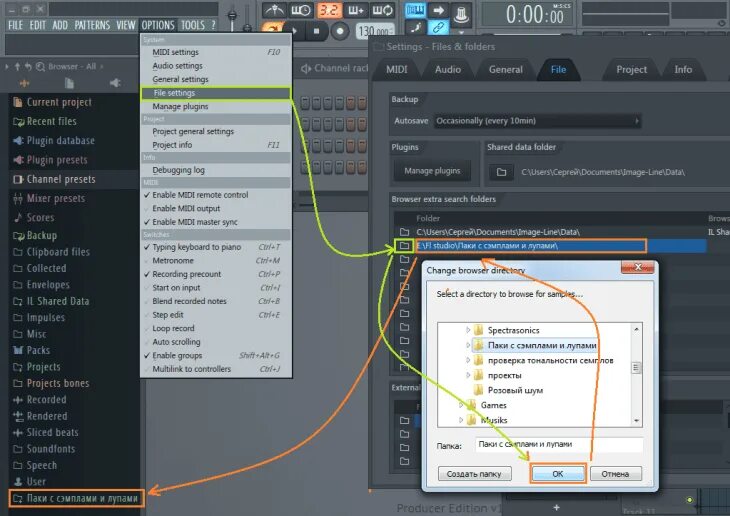Select File settings in Options menu
The image size is (730, 516).
tap(216, 93)
